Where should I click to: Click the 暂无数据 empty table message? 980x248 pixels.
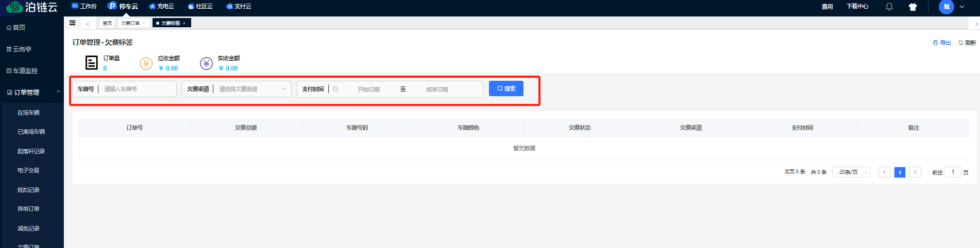click(524, 148)
